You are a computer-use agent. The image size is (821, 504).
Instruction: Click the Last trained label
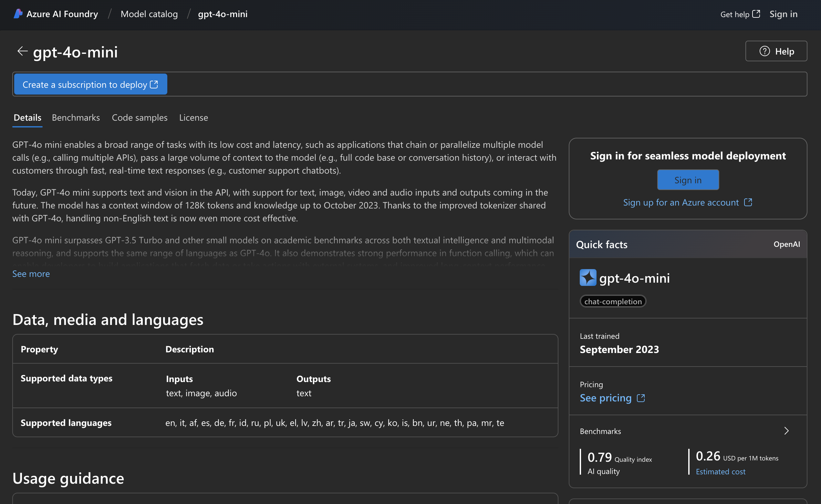599,336
